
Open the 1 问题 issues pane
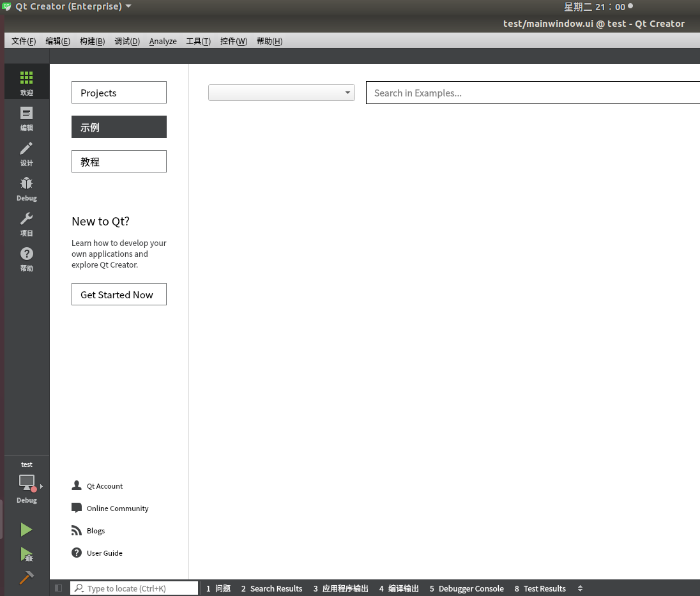tap(218, 588)
